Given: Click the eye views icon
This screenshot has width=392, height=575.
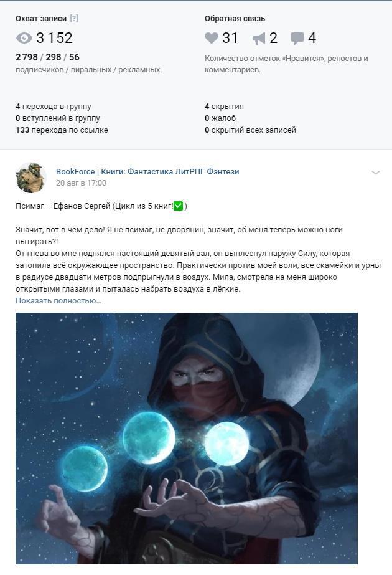Looking at the screenshot, I should pyautogui.click(x=24, y=38).
